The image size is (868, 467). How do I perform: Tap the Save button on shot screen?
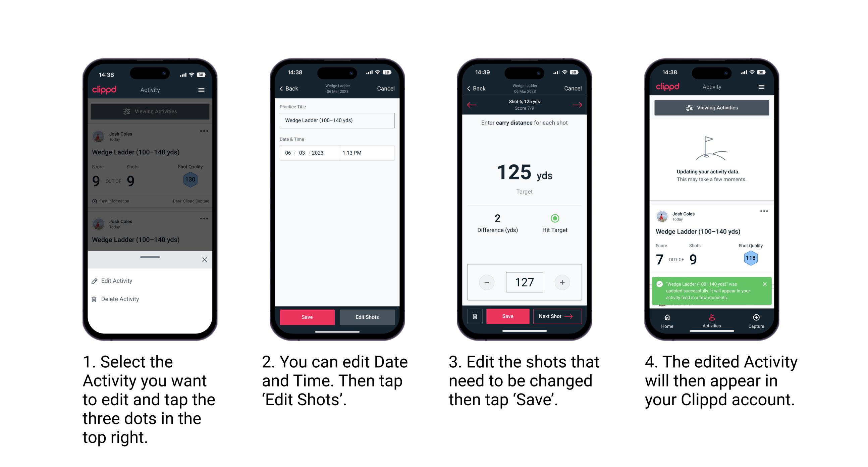click(507, 316)
